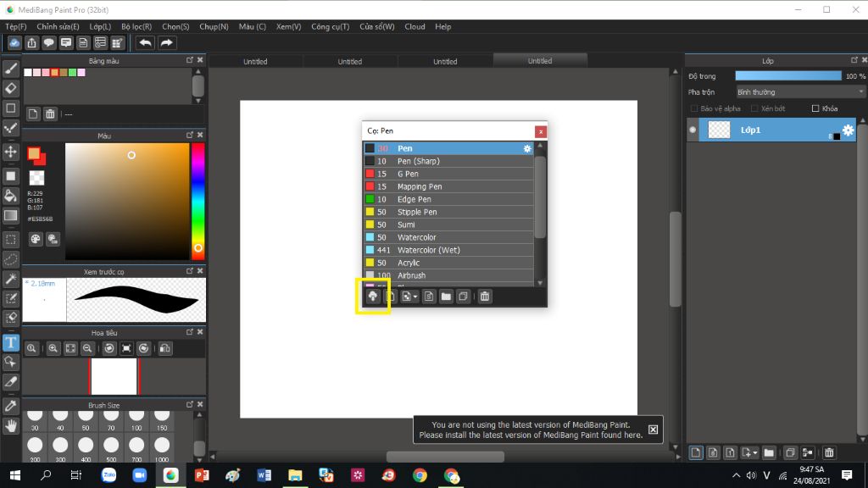Select the Gradient tool
This screenshot has width=868, height=488.
point(10,215)
